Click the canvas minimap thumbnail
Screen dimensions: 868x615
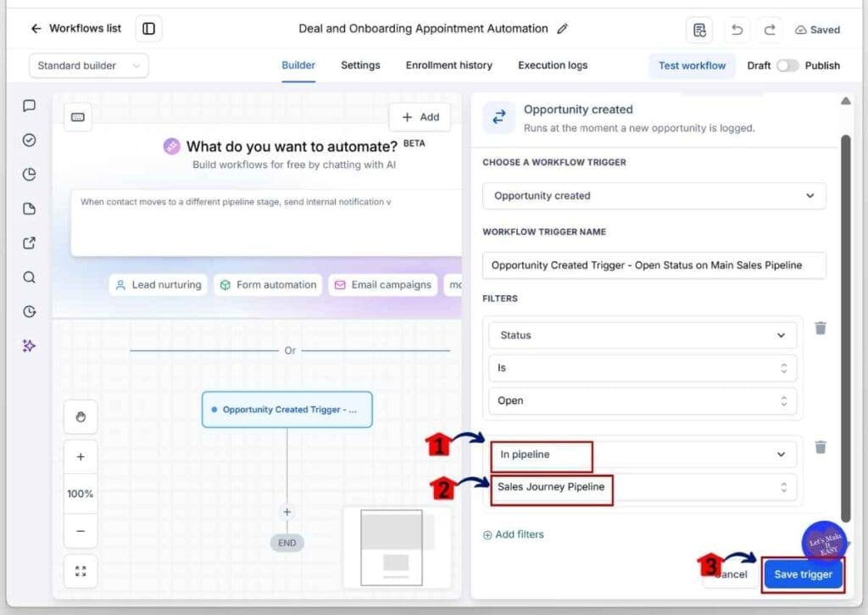click(x=397, y=547)
